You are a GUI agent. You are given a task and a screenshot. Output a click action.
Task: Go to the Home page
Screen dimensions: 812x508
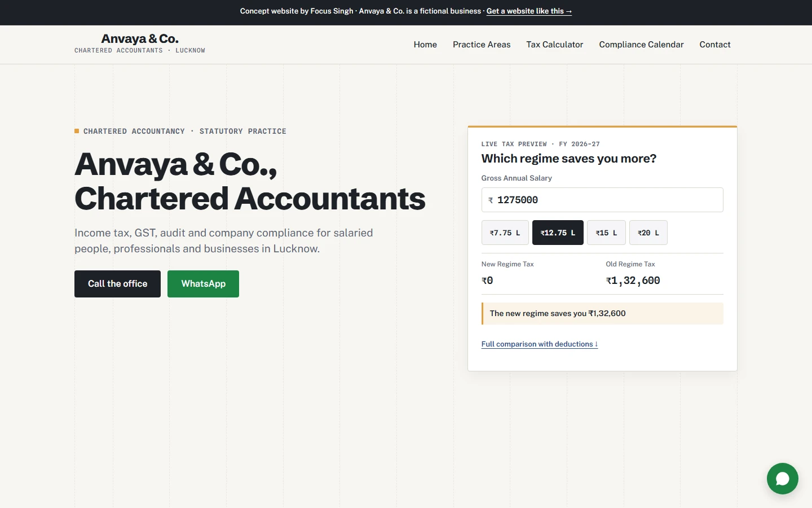point(425,45)
